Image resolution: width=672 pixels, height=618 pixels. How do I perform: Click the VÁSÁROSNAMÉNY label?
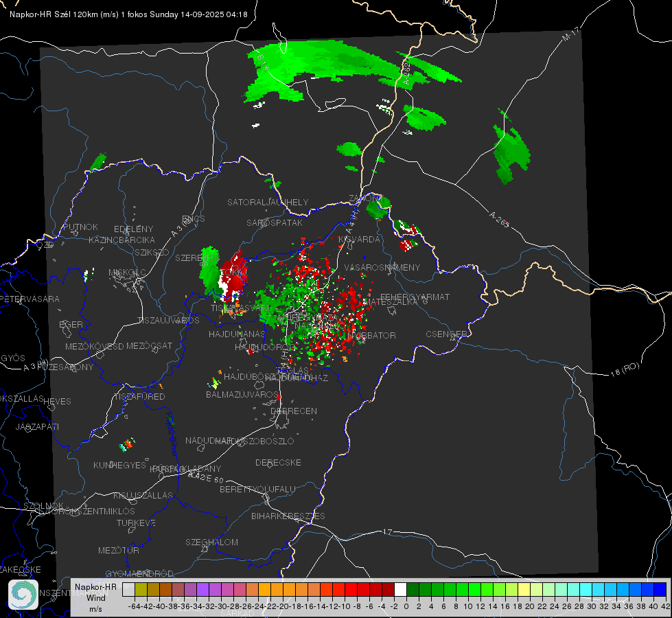pyautogui.click(x=382, y=267)
